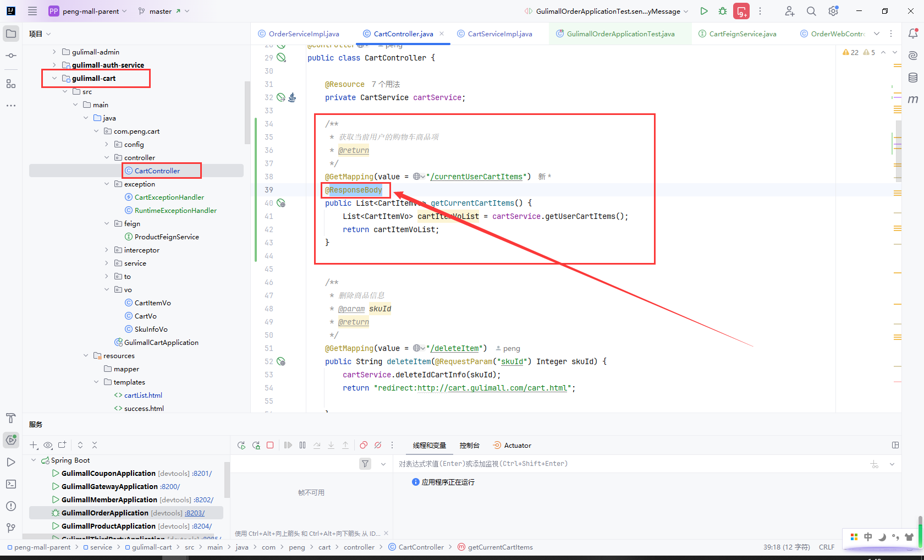Image resolution: width=924 pixels, height=560 pixels.
Task: Open the Notifications bell icon
Action: [913, 34]
